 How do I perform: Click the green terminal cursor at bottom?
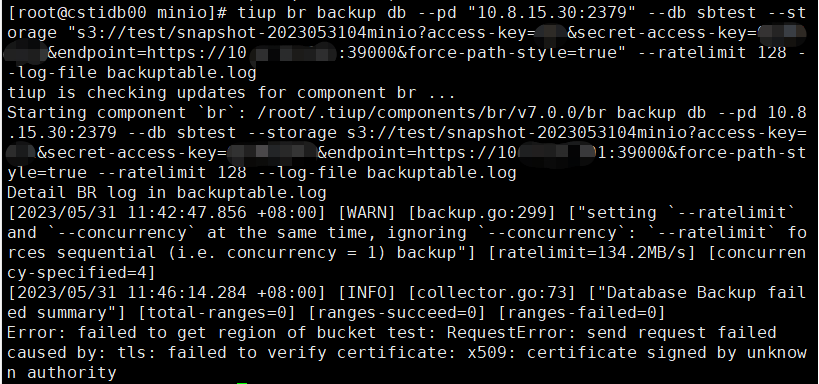(242, 382)
